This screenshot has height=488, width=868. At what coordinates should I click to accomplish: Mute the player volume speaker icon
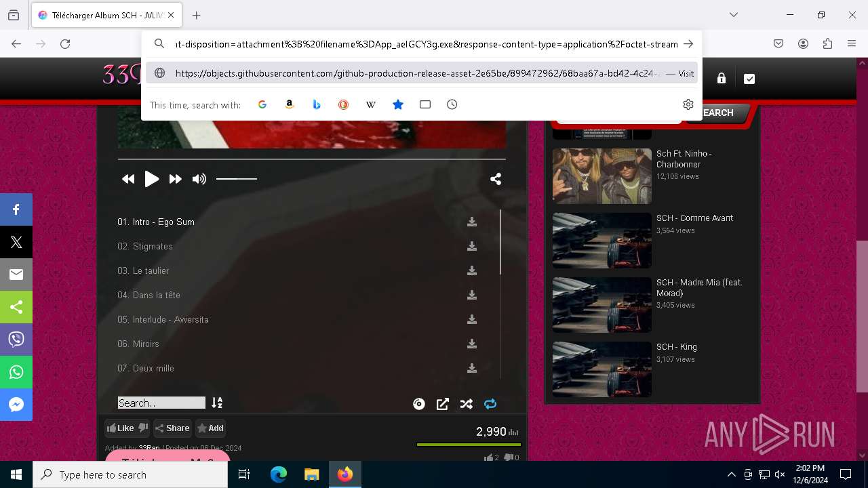(199, 179)
